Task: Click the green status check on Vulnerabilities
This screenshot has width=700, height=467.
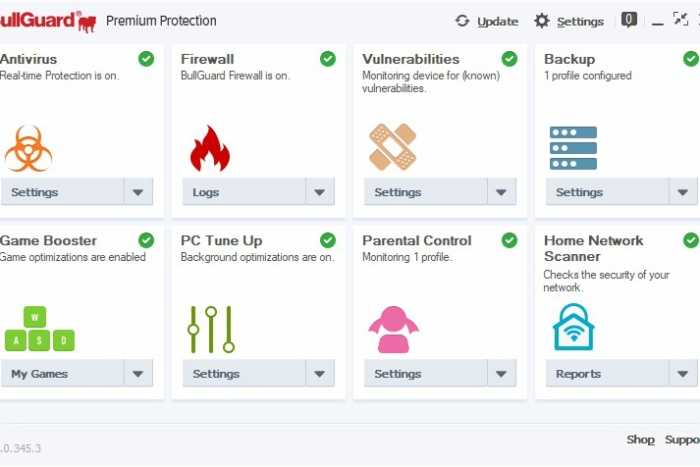Action: 509,59
